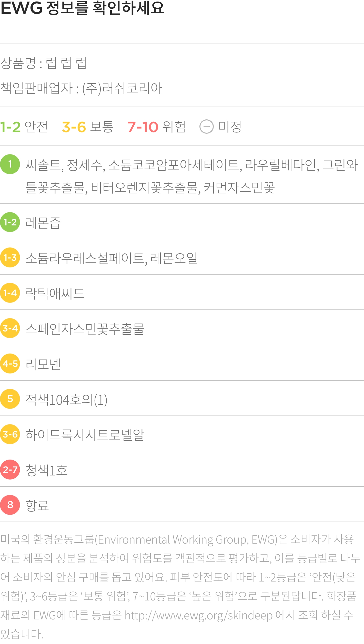The image size is (364, 644).
Task: Click the ewg.org/skindeep URL text
Action: [x=199, y=615]
